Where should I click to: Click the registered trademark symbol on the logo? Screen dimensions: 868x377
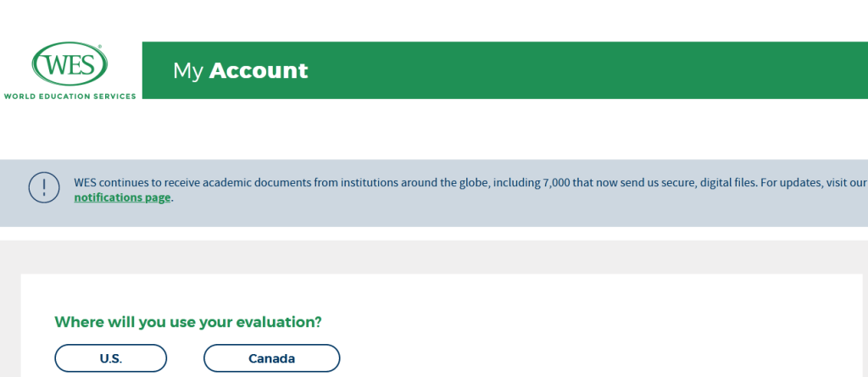[x=99, y=47]
